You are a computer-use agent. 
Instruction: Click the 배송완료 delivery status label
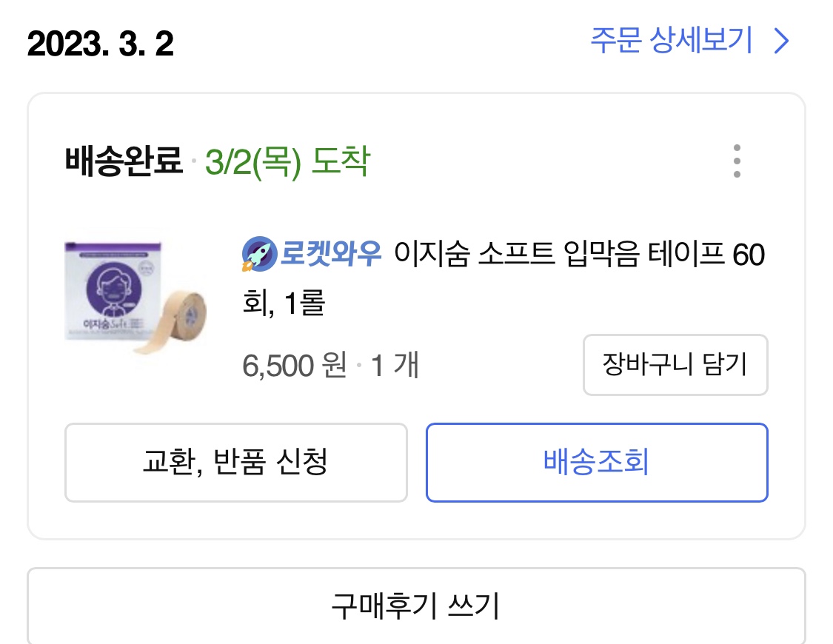[x=124, y=161]
